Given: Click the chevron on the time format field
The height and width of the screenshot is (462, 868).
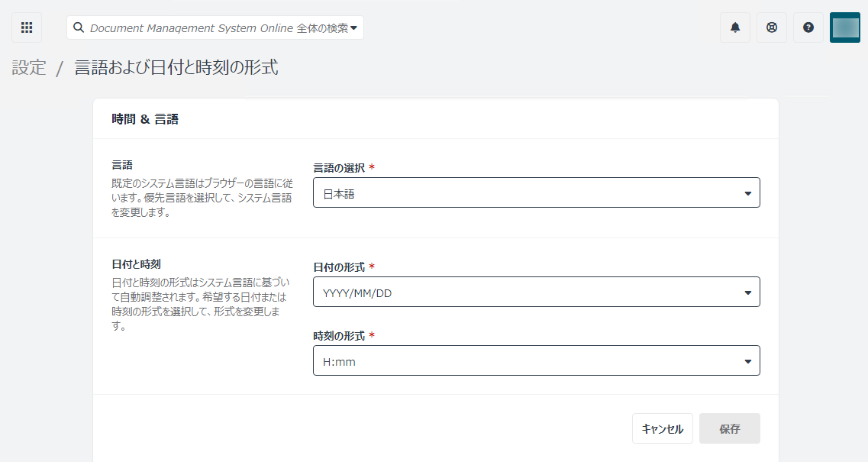Looking at the screenshot, I should (x=747, y=360).
